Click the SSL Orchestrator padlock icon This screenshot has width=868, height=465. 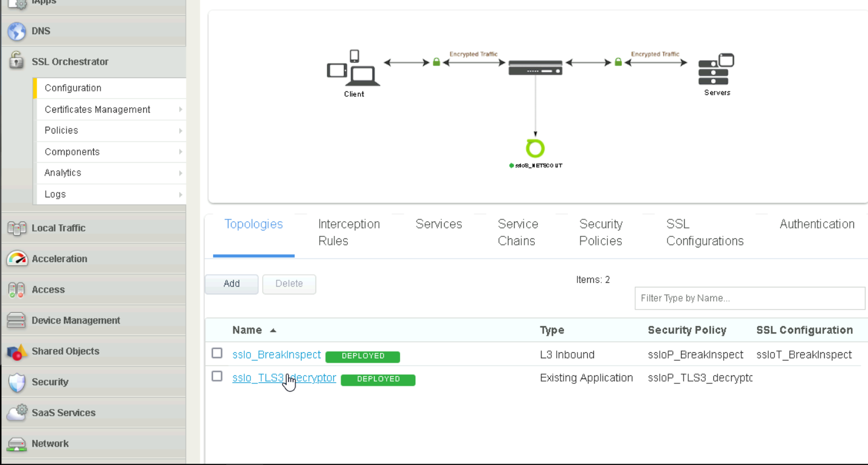point(16,61)
